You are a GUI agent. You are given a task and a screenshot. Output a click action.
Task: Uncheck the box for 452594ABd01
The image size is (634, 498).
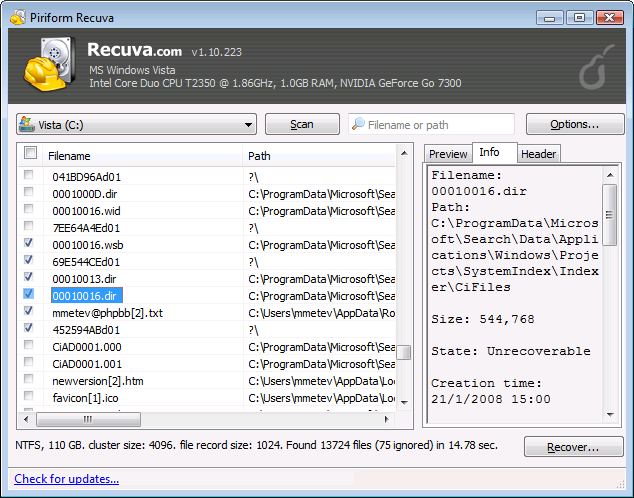(x=28, y=327)
